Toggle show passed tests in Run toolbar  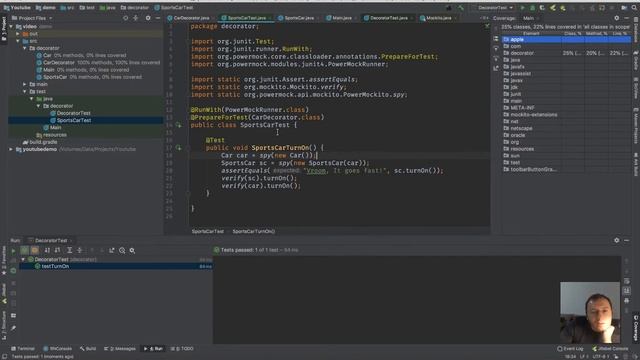(x=24, y=251)
